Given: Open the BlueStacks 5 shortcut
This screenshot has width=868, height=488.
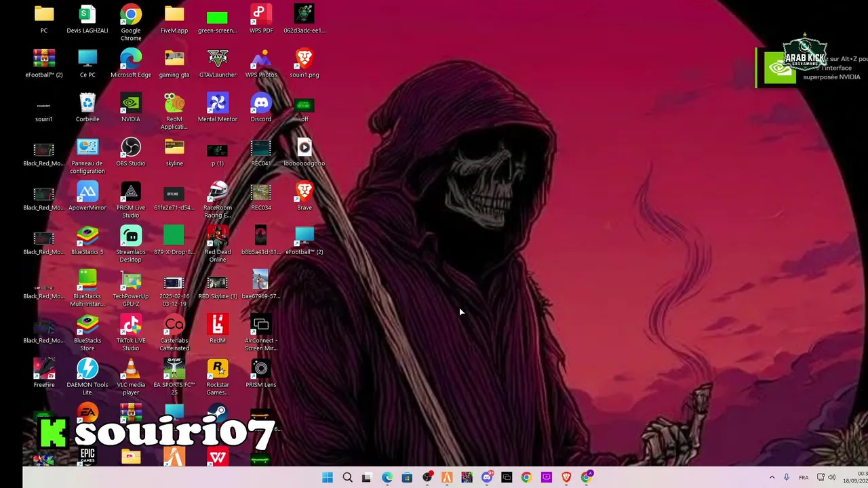Looking at the screenshot, I should point(87,241).
